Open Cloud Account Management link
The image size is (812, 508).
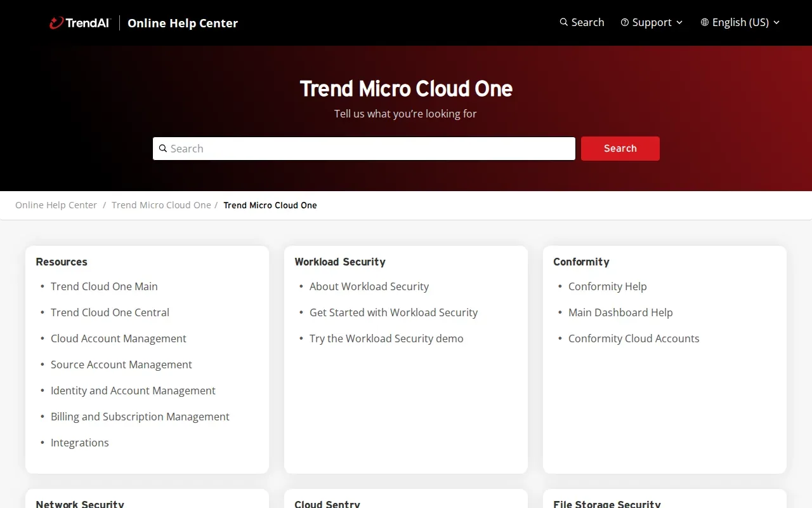pos(119,338)
